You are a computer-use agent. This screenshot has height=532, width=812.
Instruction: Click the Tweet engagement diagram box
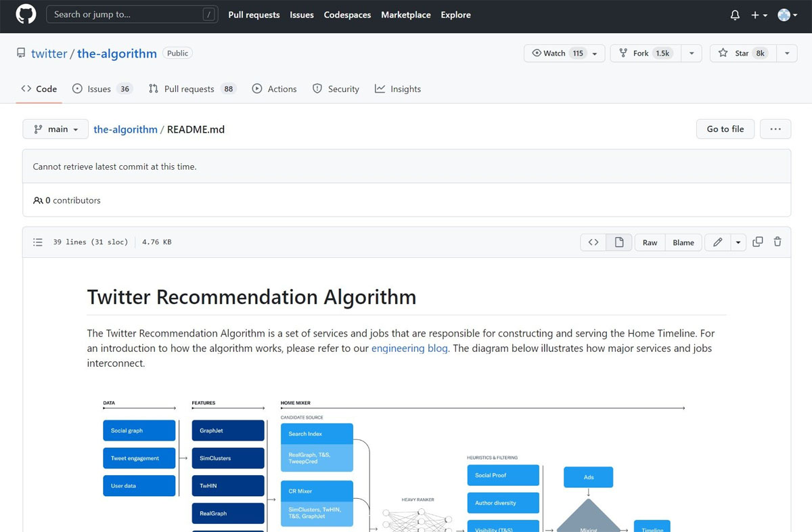coord(139,458)
